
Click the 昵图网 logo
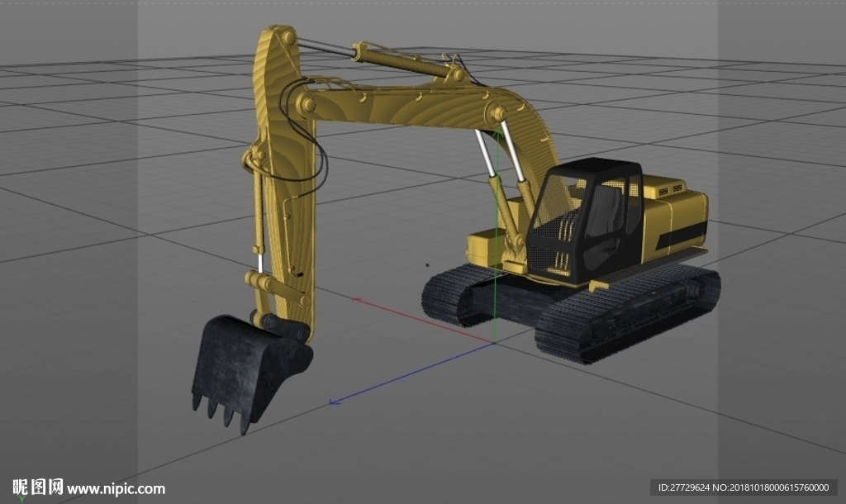click(38, 487)
